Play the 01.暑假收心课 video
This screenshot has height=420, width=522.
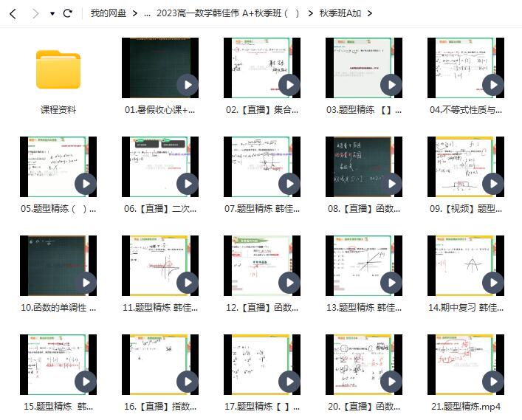188,85
